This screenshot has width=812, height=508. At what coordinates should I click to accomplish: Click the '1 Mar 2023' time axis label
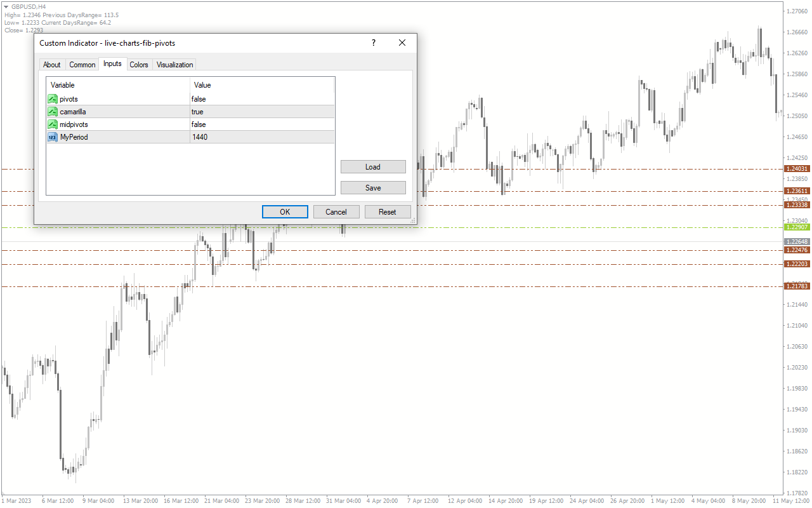(x=16, y=501)
